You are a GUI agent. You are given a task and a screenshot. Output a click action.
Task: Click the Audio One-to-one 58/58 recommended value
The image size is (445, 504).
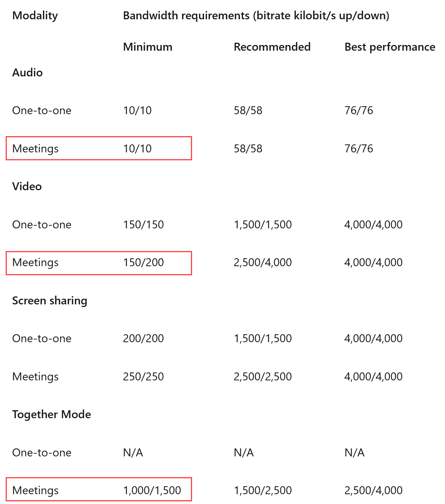[x=248, y=110]
